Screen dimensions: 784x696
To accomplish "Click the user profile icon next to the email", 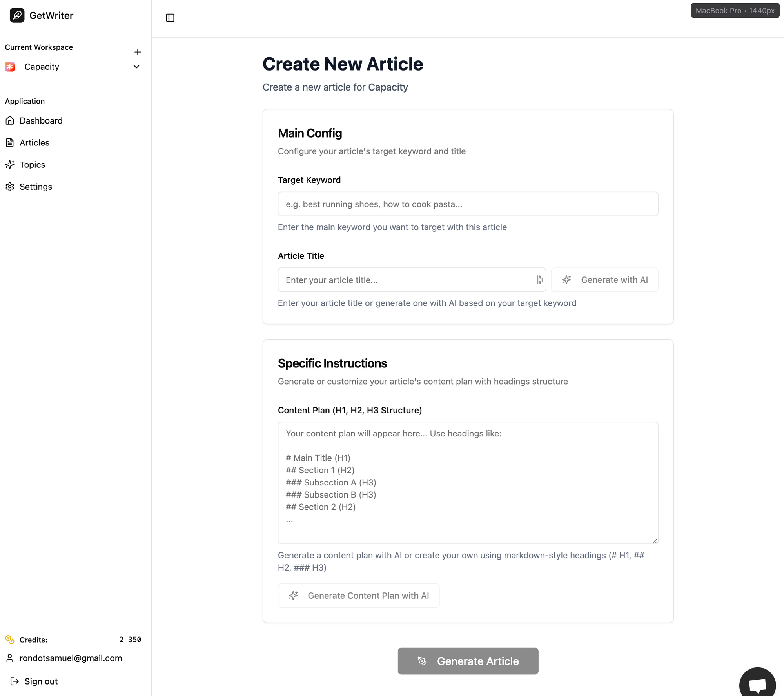I will point(10,658).
